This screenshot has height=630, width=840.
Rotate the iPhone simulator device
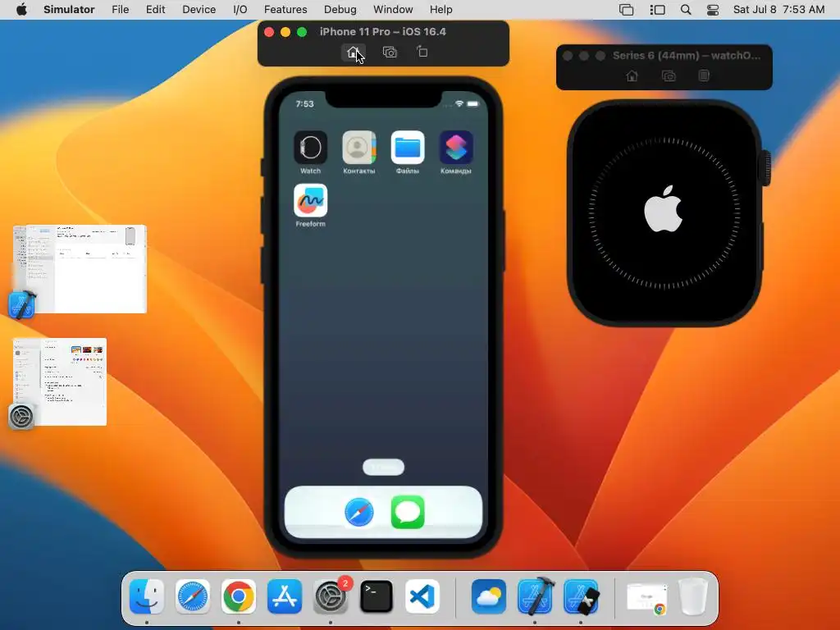422,52
